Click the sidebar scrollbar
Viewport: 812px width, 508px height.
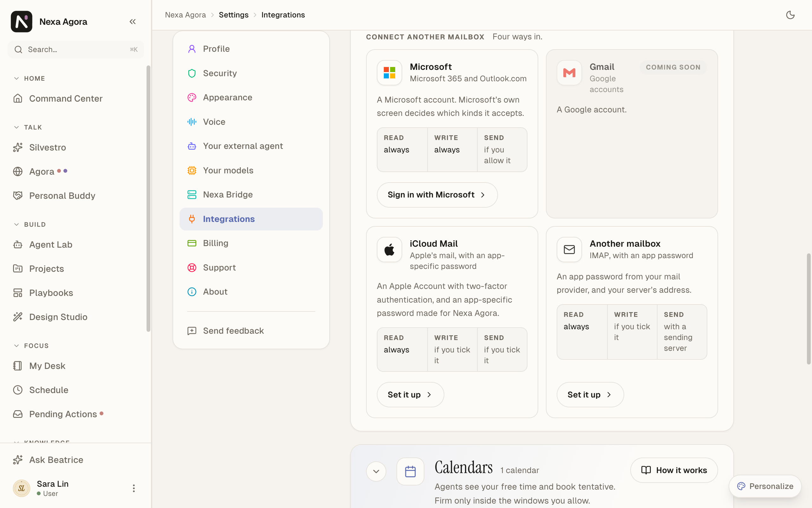[x=148, y=198]
